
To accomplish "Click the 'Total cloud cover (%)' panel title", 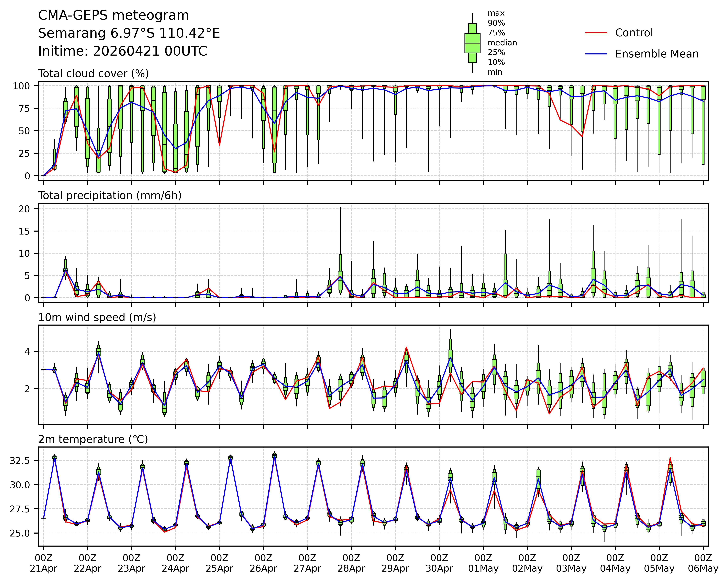I will 94,74.
